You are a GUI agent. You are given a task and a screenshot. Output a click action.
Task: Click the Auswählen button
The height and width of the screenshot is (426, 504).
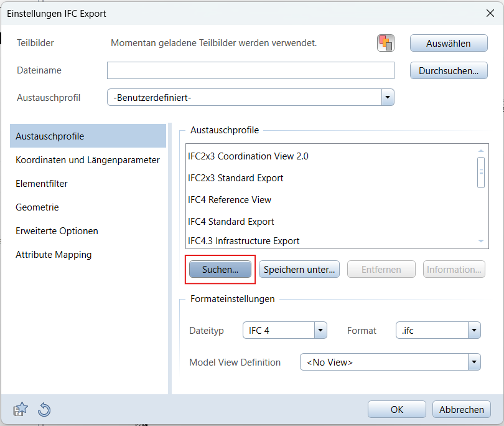[x=448, y=43]
